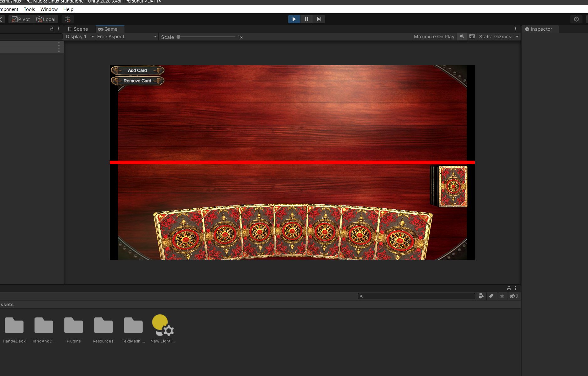Image resolution: width=588 pixels, height=376 pixels.
Task: Toggle Maximize On Play
Action: point(434,37)
